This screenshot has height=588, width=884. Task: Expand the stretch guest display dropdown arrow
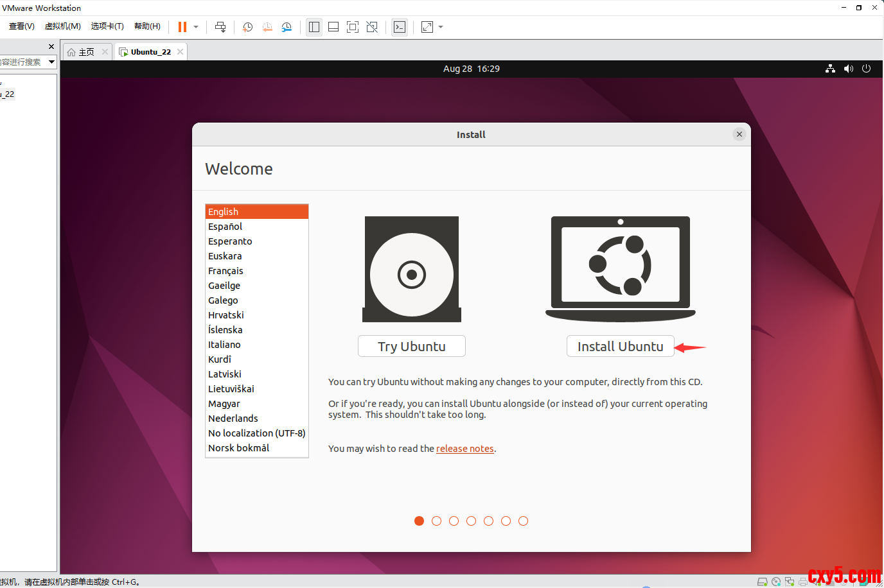click(x=441, y=27)
